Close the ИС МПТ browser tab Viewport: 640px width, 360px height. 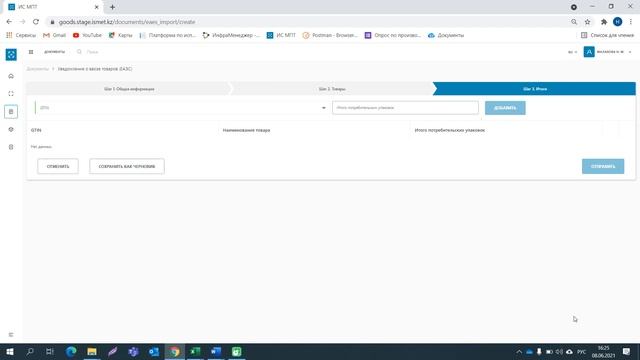97,7
